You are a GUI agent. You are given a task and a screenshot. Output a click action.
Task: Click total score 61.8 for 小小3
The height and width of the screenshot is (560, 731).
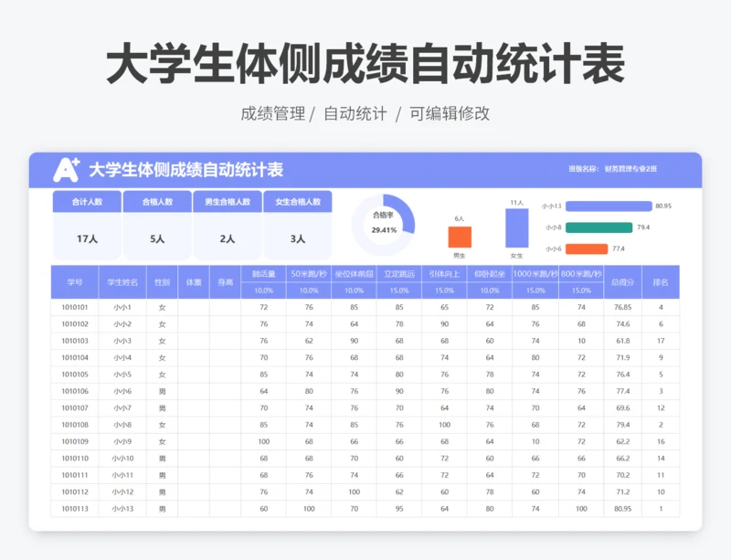[x=623, y=341]
